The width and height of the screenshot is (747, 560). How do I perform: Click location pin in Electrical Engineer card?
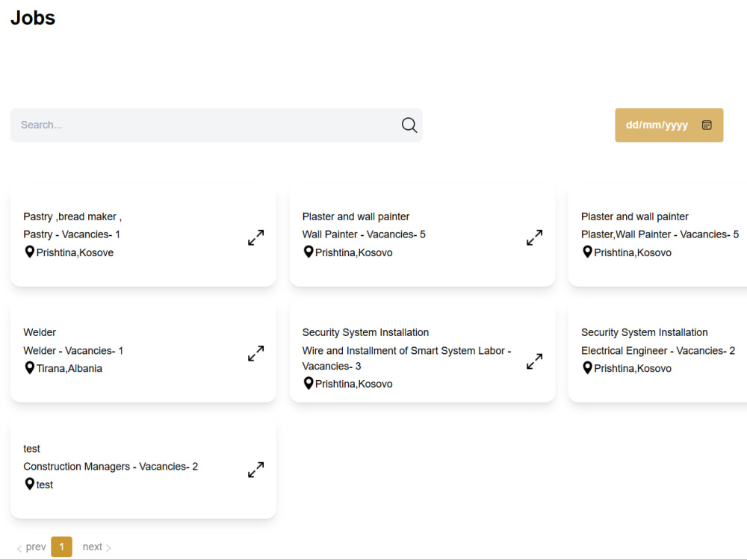[x=587, y=368]
